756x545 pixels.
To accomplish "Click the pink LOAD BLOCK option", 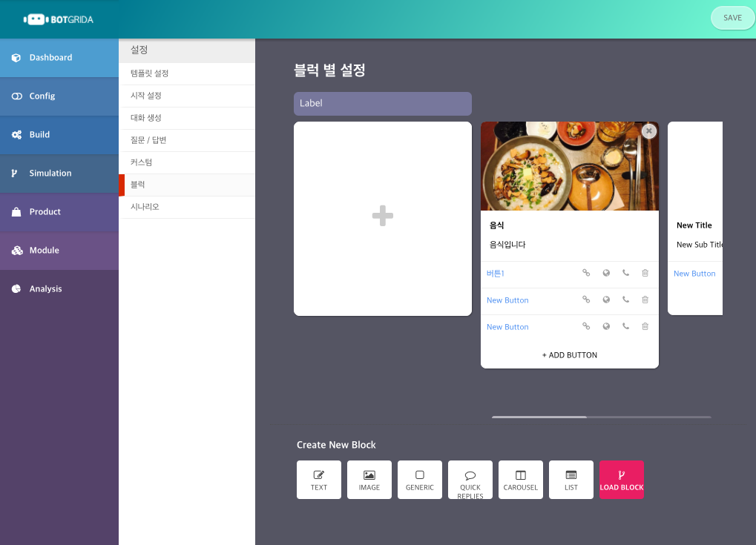I will [621, 480].
